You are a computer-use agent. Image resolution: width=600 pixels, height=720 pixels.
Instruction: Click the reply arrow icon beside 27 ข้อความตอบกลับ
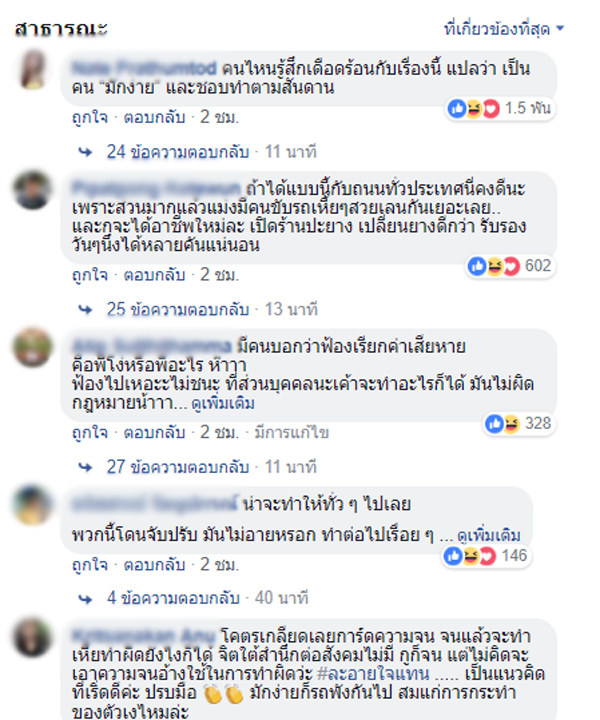tap(85, 467)
